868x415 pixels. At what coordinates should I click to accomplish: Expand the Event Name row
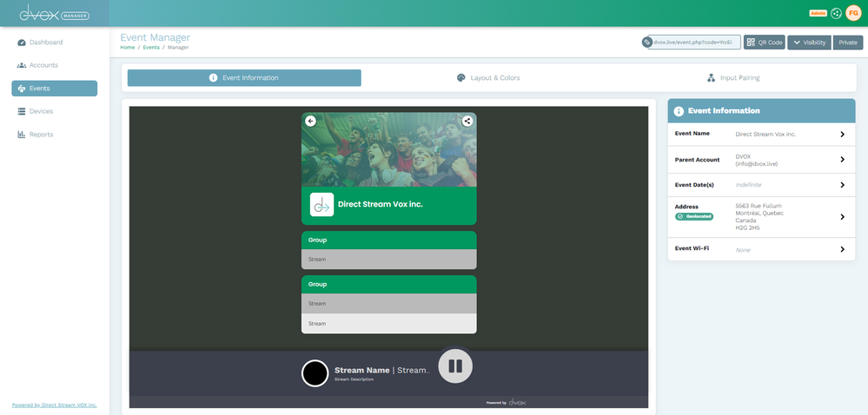(x=842, y=135)
